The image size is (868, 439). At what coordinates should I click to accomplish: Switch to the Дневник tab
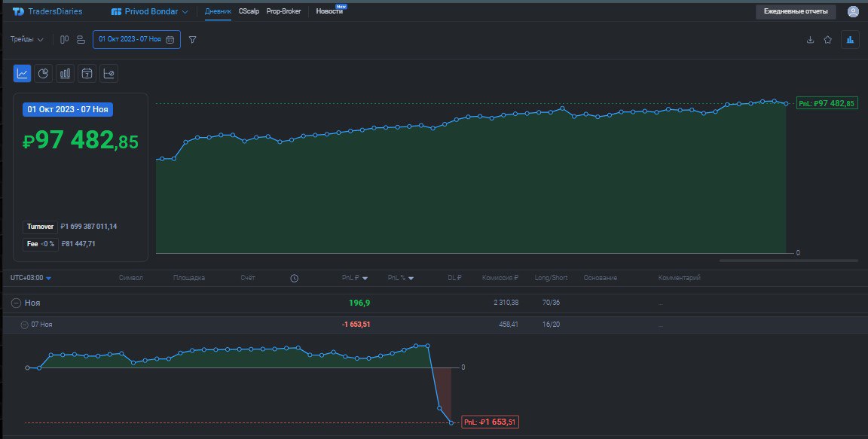coord(218,11)
